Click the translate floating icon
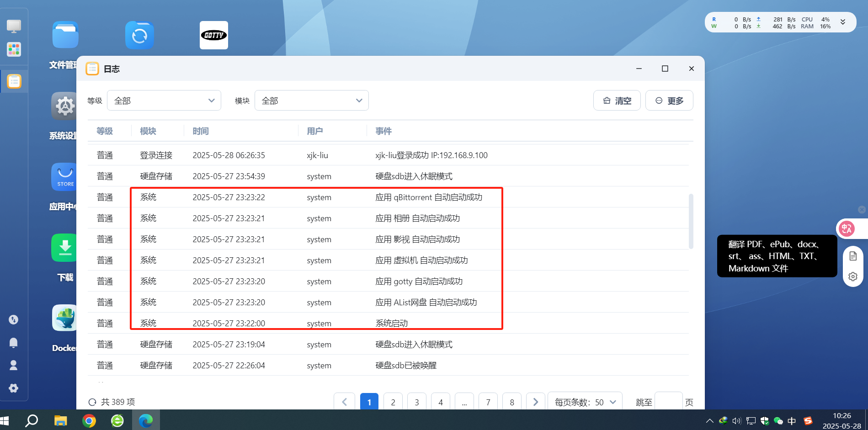This screenshot has height=430, width=868. pos(847,228)
